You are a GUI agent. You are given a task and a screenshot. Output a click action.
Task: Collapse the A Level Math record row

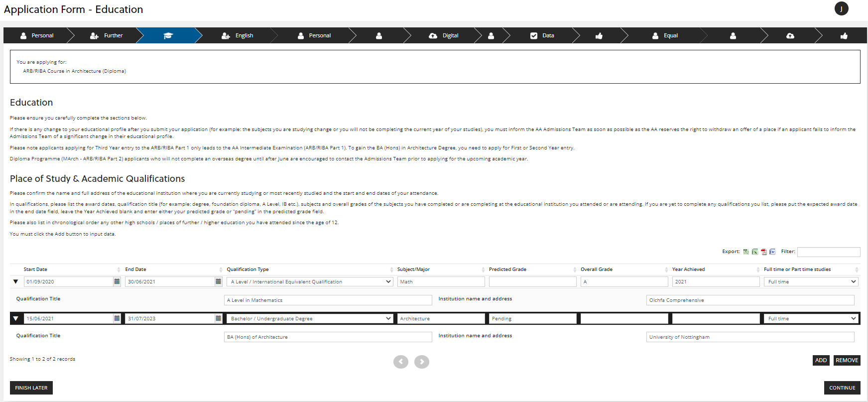[16, 282]
